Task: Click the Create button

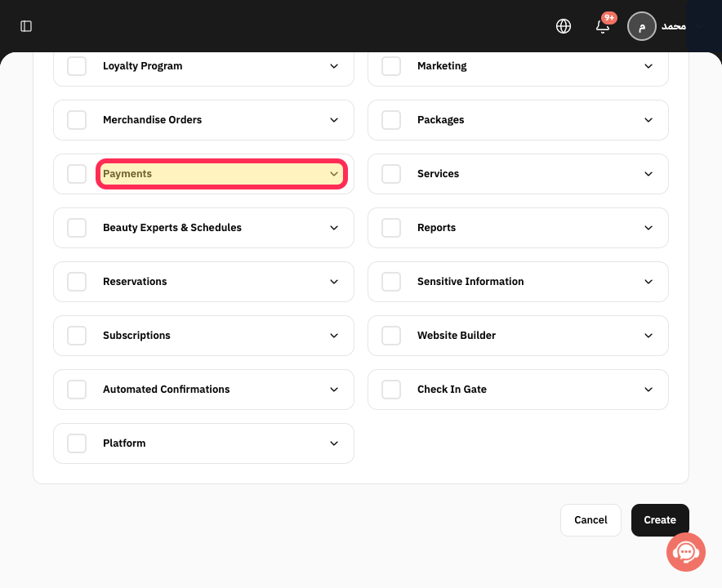Action: [660, 520]
